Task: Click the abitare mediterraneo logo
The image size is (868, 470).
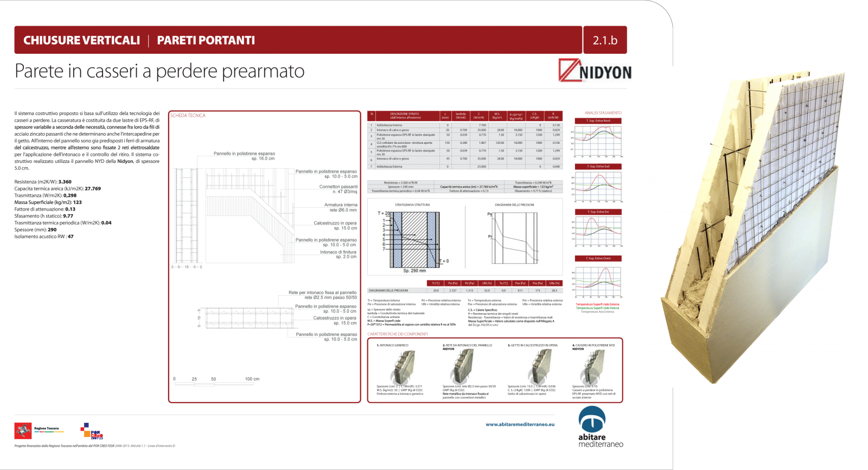Action: click(601, 427)
